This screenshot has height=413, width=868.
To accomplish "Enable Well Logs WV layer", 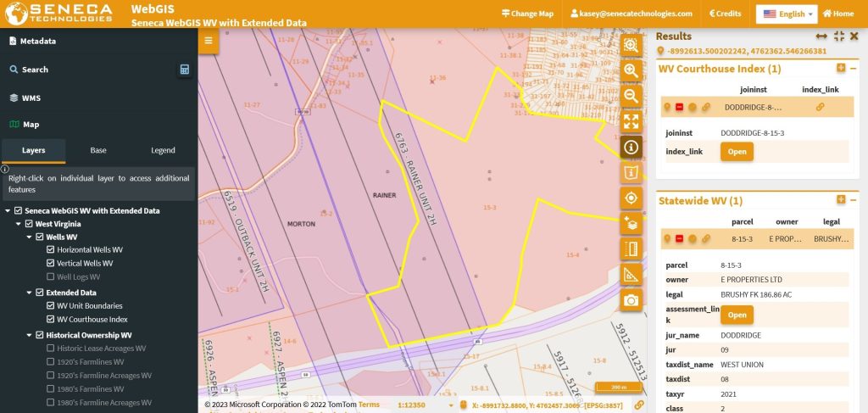I will tap(50, 276).
